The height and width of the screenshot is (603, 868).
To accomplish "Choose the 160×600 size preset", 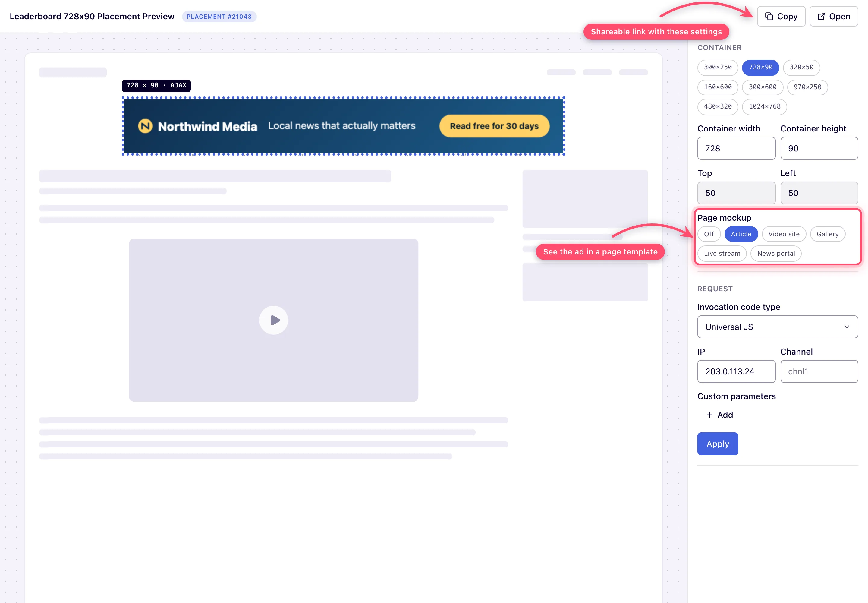I will (x=718, y=87).
